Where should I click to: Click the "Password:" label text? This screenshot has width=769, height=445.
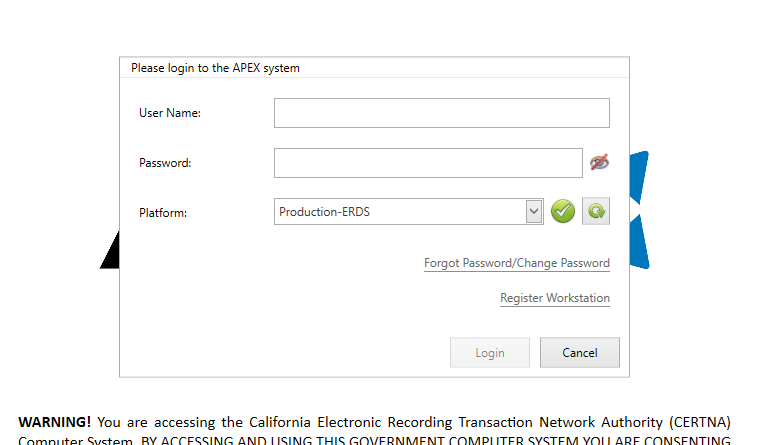(165, 162)
